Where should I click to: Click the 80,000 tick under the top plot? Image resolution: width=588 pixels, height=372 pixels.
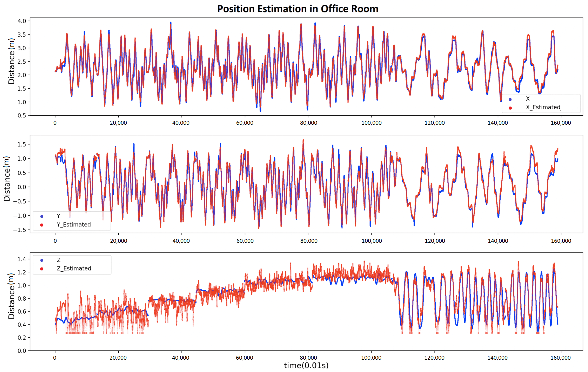tap(308, 123)
